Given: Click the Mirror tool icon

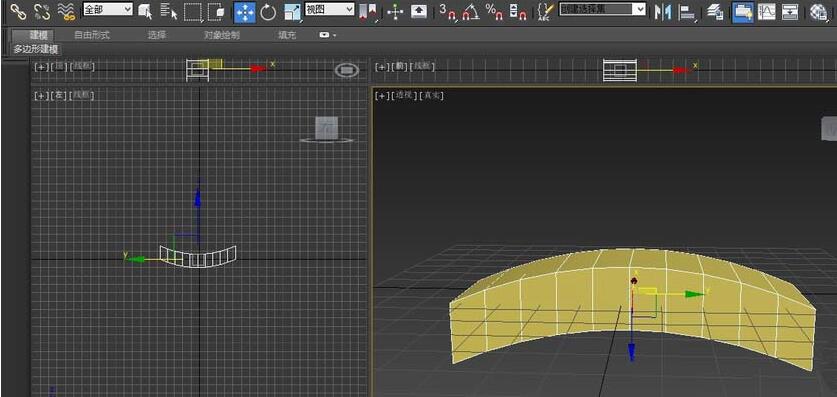Looking at the screenshot, I should pyautogui.click(x=662, y=12).
